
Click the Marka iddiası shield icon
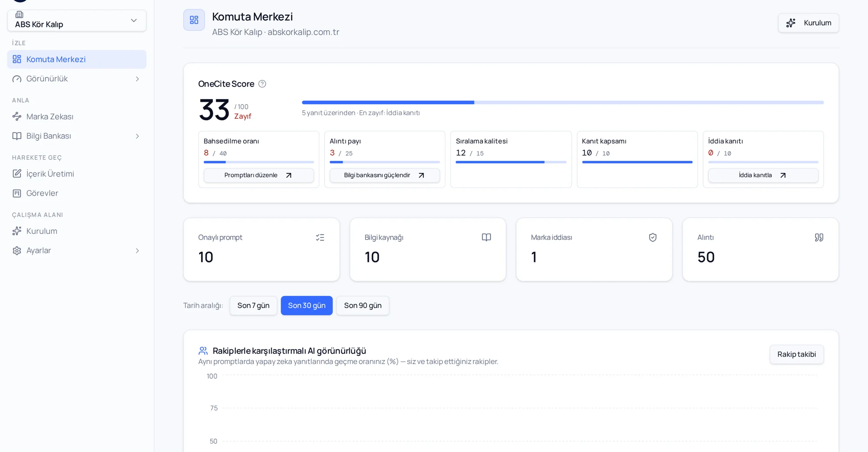(653, 237)
